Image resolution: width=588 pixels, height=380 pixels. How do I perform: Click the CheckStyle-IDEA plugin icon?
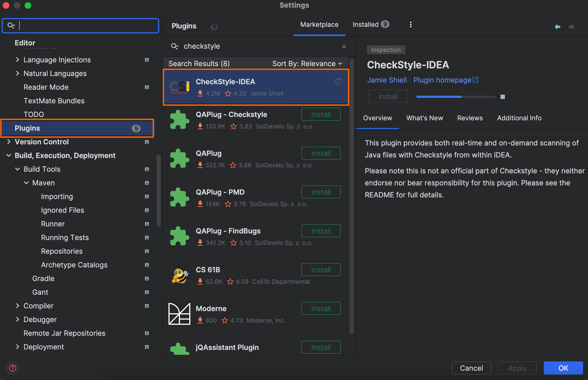179,87
